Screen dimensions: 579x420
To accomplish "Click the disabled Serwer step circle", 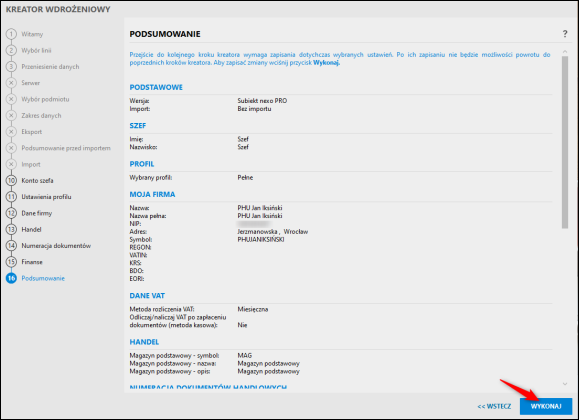I will click(11, 83).
